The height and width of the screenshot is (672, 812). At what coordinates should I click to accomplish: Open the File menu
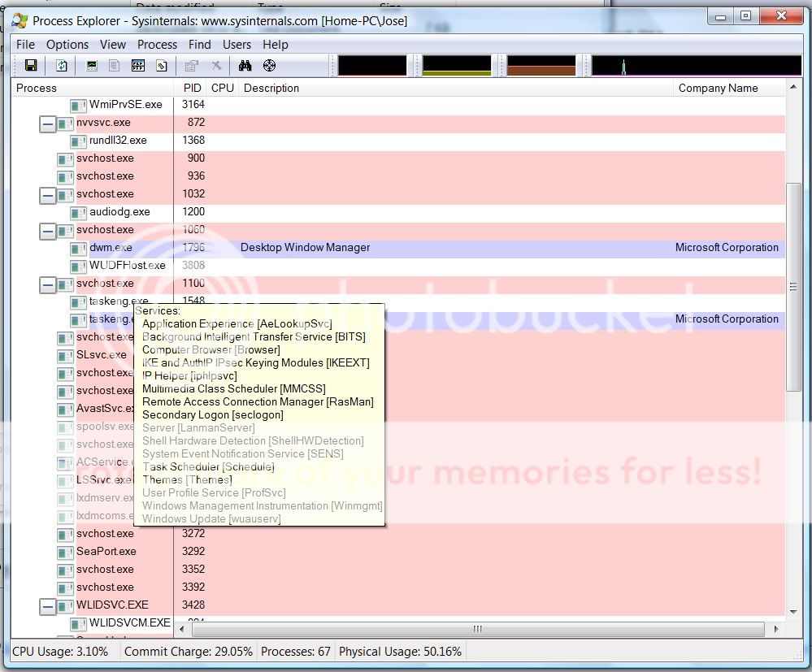pos(25,45)
